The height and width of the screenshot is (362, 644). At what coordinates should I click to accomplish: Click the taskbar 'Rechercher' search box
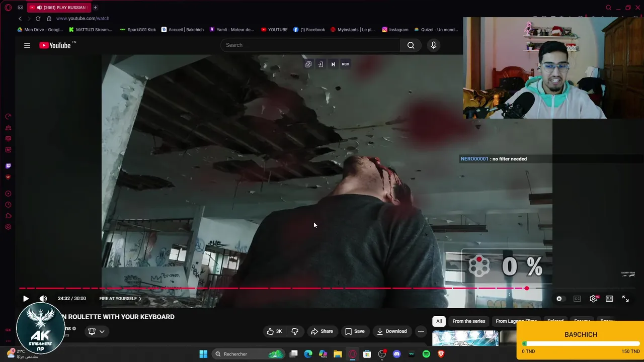(249, 354)
